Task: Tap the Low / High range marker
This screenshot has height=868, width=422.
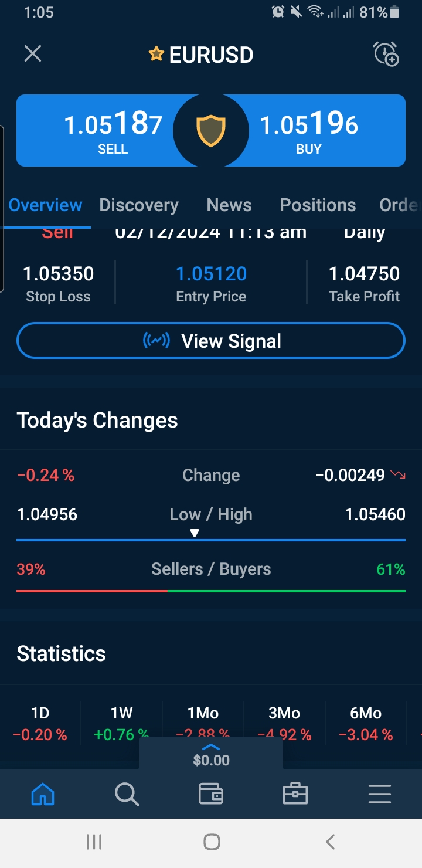Action: pyautogui.click(x=195, y=533)
